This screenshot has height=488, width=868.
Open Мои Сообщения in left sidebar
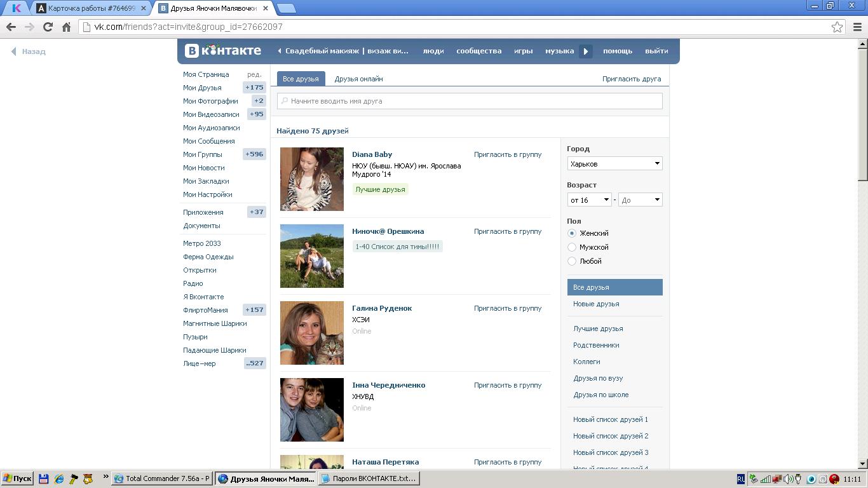pyautogui.click(x=209, y=141)
